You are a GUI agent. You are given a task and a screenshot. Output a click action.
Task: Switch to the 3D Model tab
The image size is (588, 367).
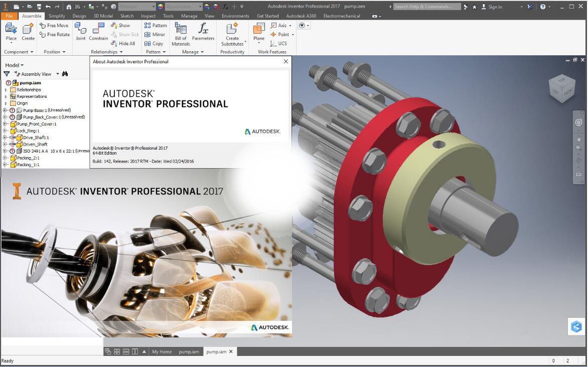pyautogui.click(x=103, y=16)
